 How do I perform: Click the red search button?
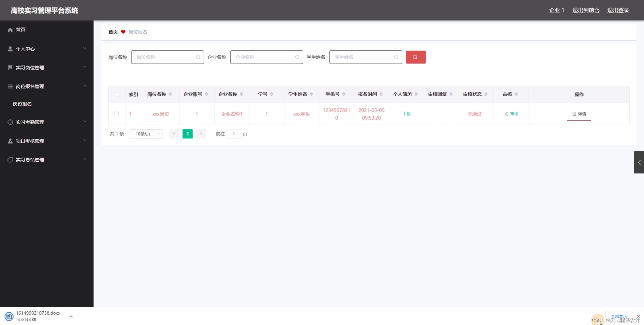point(415,57)
